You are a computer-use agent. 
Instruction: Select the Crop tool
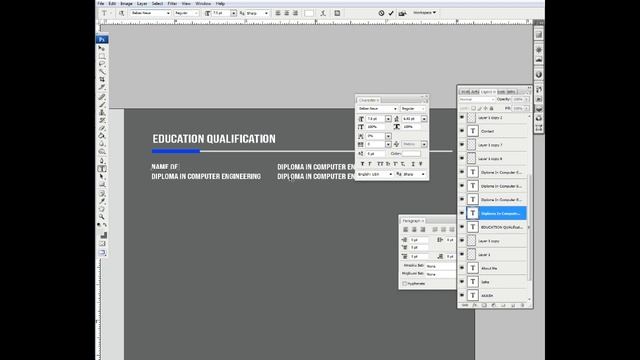click(x=102, y=79)
